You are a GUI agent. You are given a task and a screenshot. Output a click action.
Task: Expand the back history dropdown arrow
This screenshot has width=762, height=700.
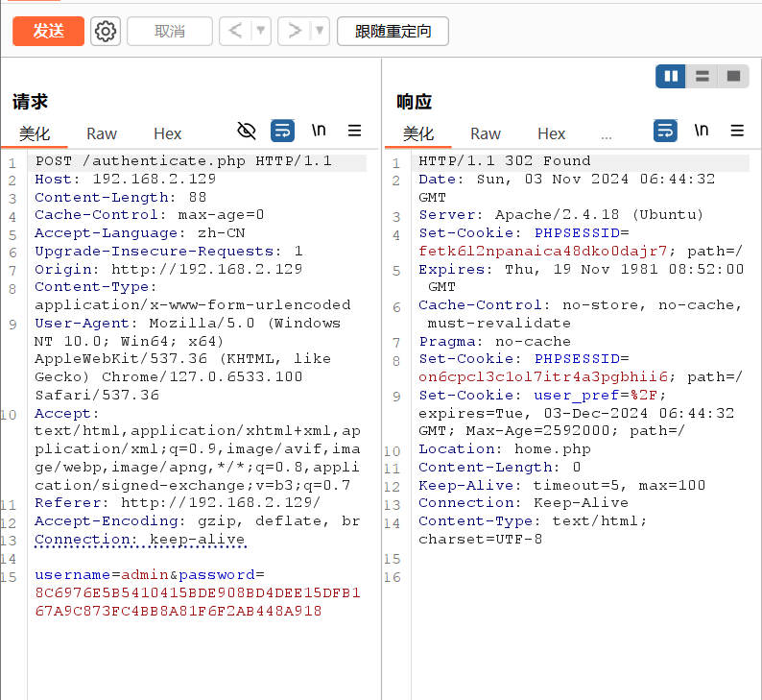pyautogui.click(x=260, y=32)
